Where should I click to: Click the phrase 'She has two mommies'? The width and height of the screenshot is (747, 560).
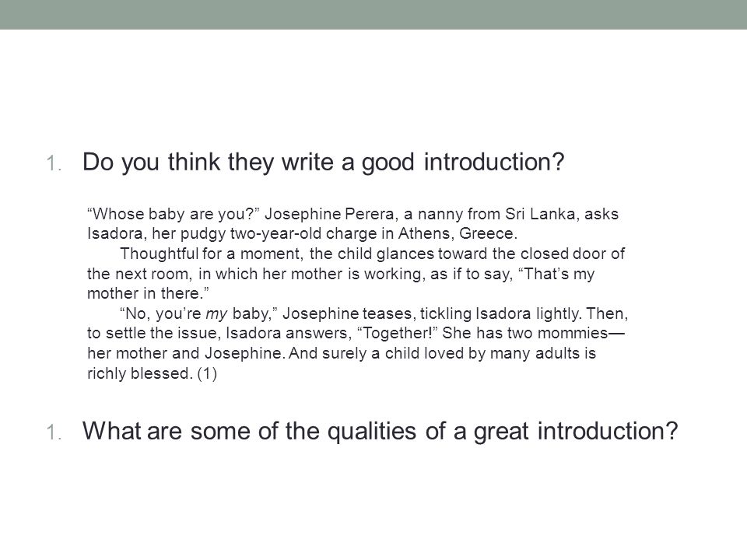click(x=525, y=333)
